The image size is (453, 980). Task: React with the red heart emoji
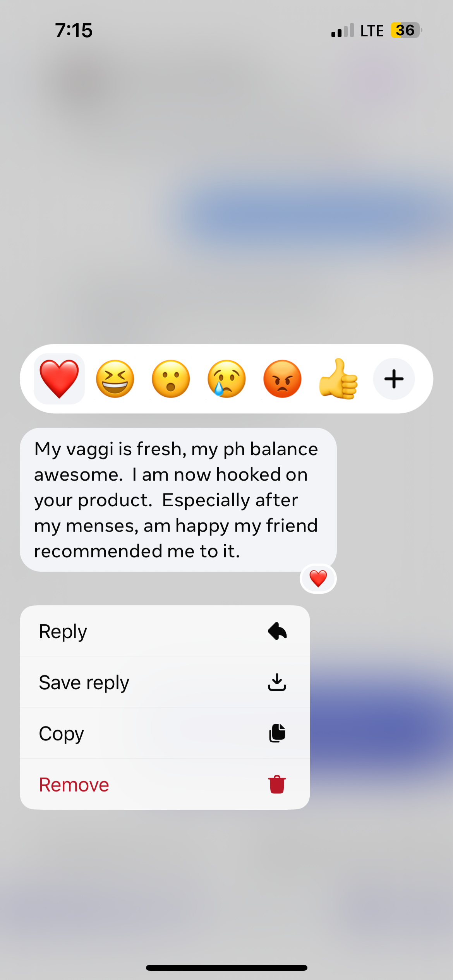point(59,379)
